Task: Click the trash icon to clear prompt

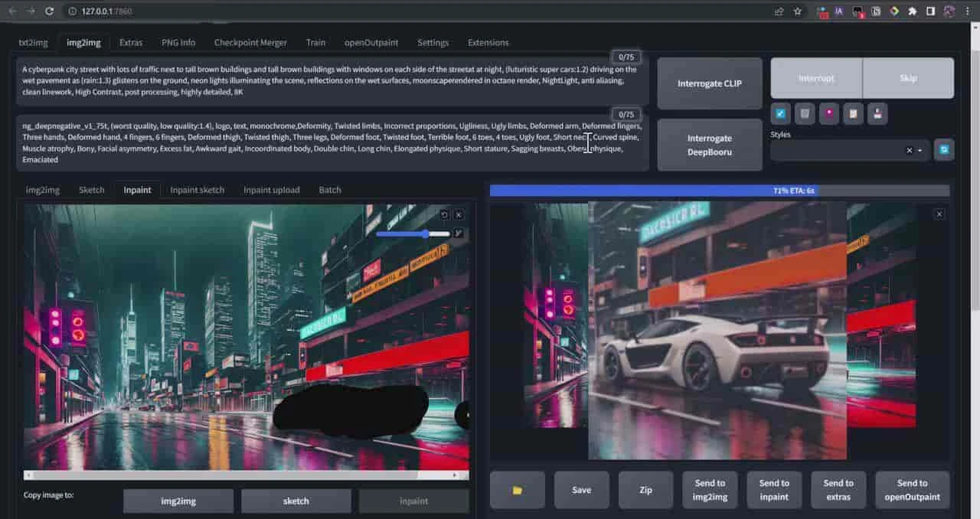Action: click(x=804, y=114)
